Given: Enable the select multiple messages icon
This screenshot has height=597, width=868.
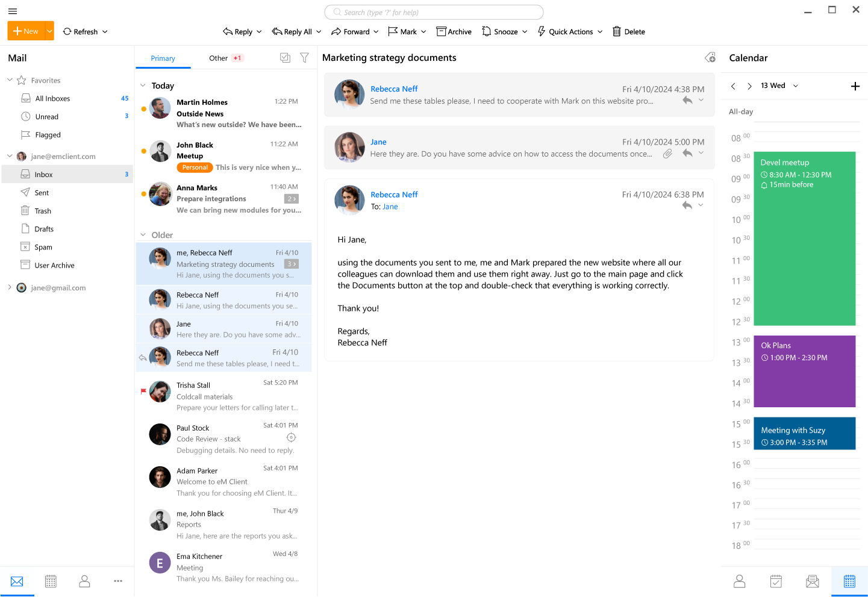Looking at the screenshot, I should [285, 58].
